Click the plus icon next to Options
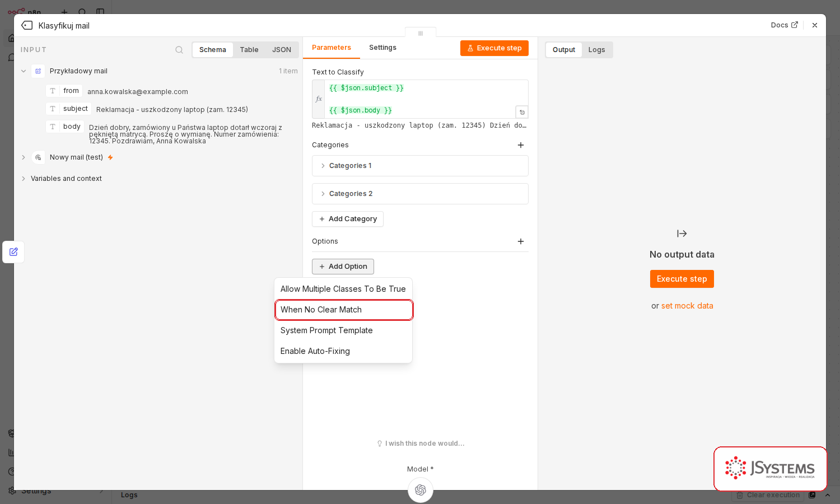 coord(521,241)
